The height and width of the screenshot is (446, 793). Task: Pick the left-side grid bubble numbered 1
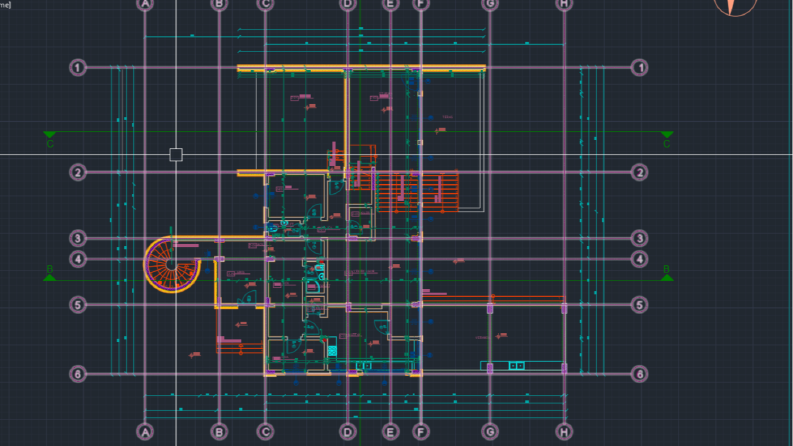tap(77, 67)
